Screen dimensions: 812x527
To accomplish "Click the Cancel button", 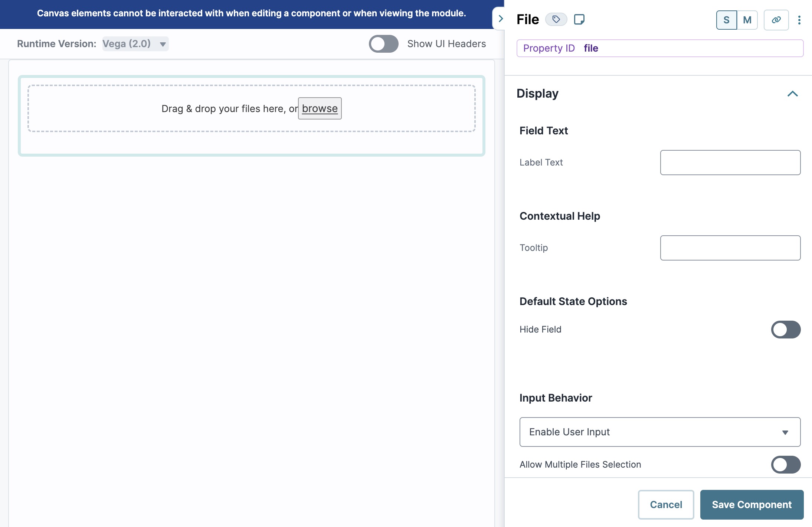I will pos(666,505).
